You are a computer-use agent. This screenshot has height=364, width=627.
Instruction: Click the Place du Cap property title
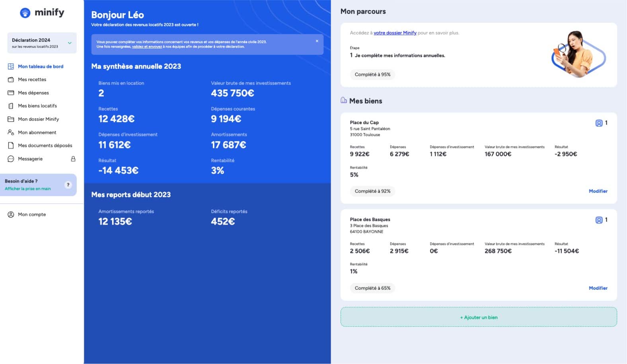click(364, 122)
